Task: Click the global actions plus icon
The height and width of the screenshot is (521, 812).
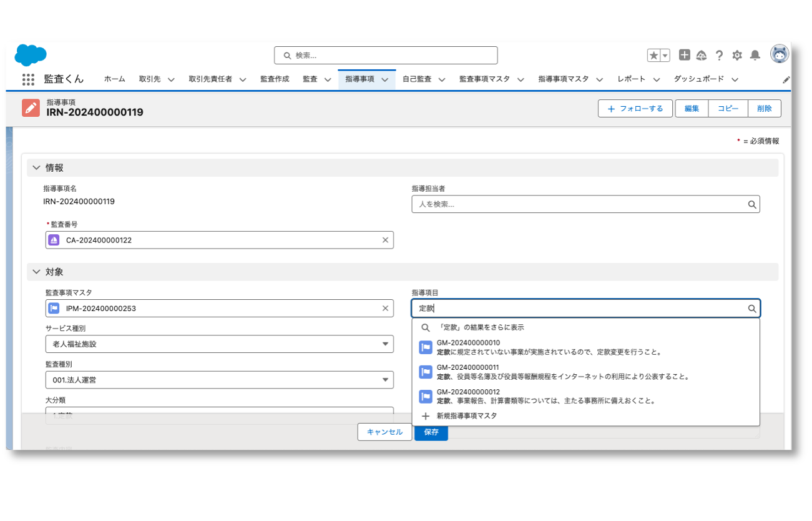Action: [684, 55]
